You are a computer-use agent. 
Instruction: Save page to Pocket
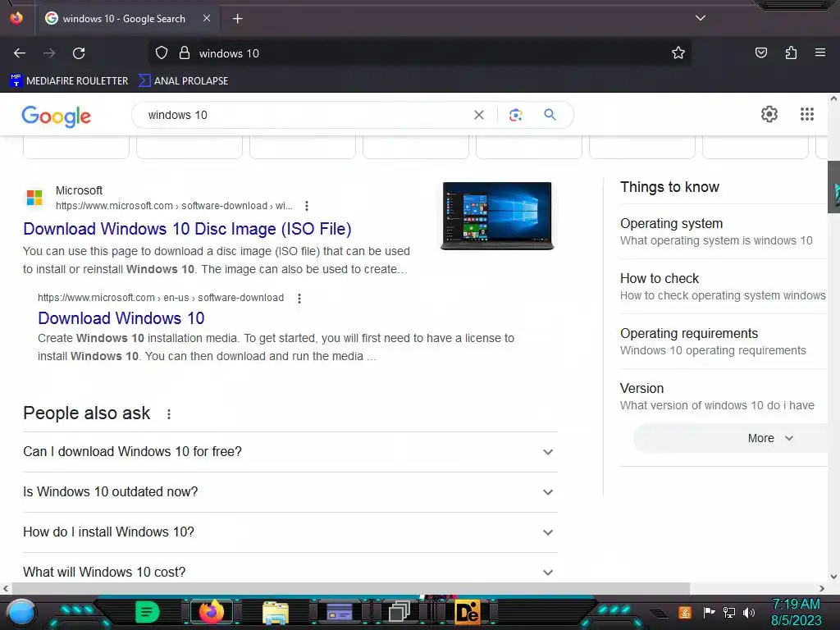tap(760, 52)
